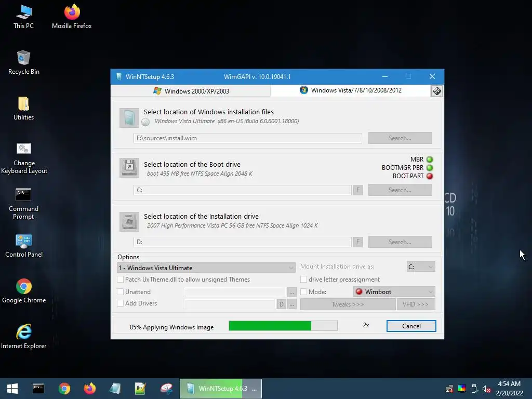The width and height of the screenshot is (532, 399).
Task: Open the Utilities folder on desktop
Action: (x=24, y=108)
